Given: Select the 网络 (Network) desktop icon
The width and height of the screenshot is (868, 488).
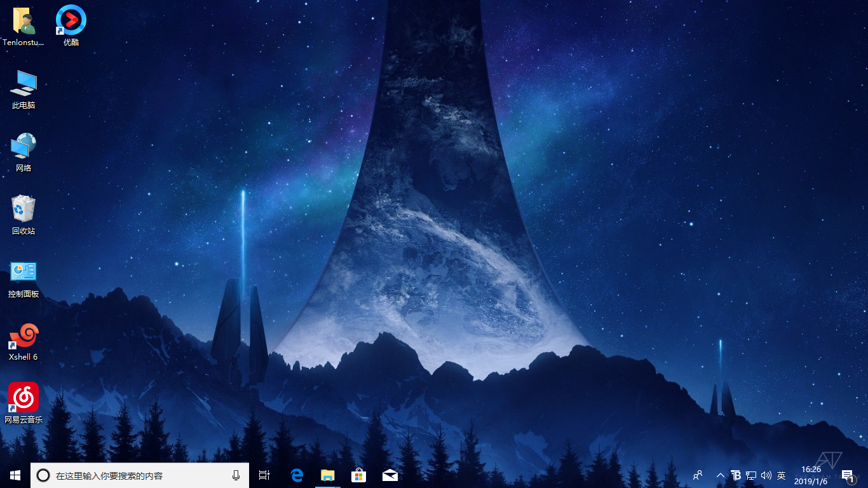Looking at the screenshot, I should click(24, 152).
